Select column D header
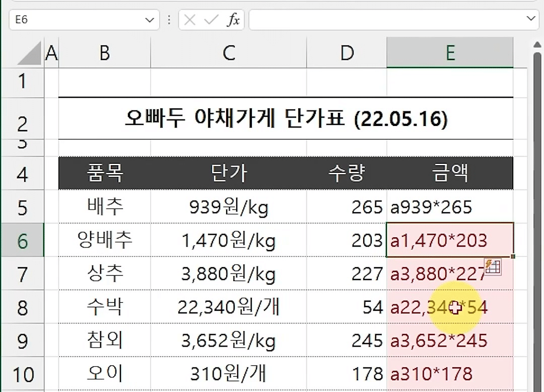 347,53
